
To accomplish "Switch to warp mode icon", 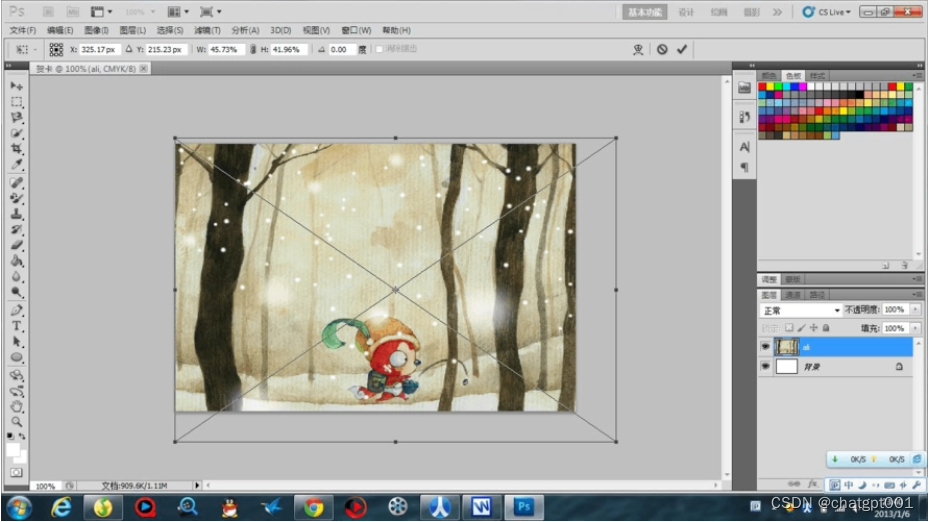I will (x=638, y=49).
